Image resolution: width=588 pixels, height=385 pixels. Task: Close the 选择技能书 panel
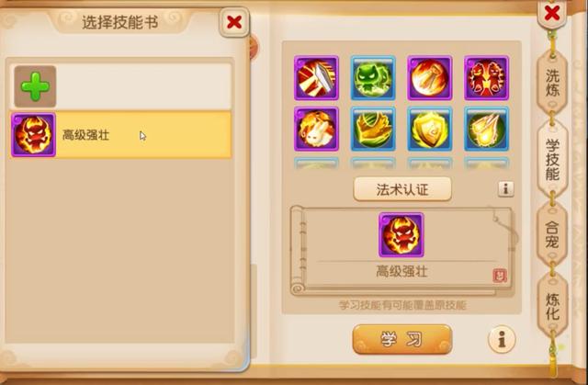(234, 22)
